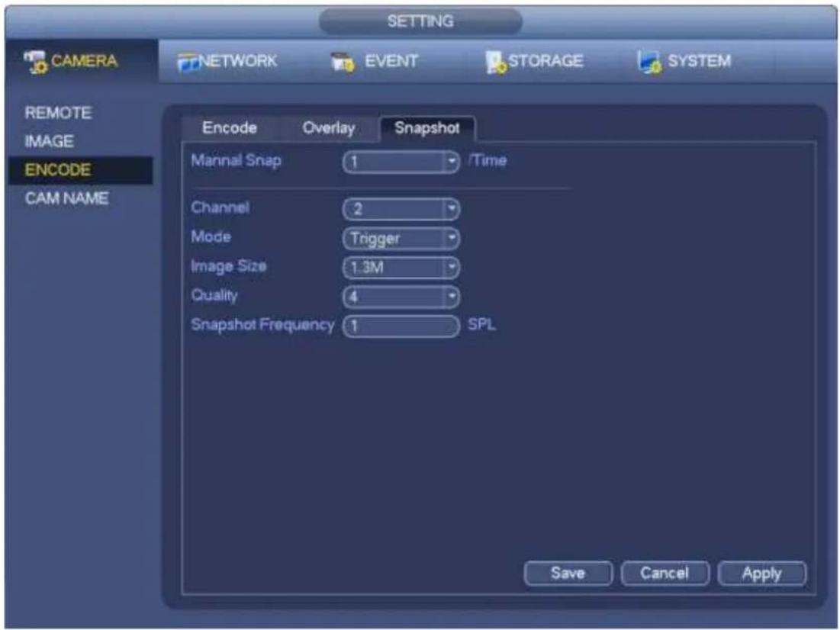Switch to the Overlay tab
840x630 pixels.
[x=328, y=128]
